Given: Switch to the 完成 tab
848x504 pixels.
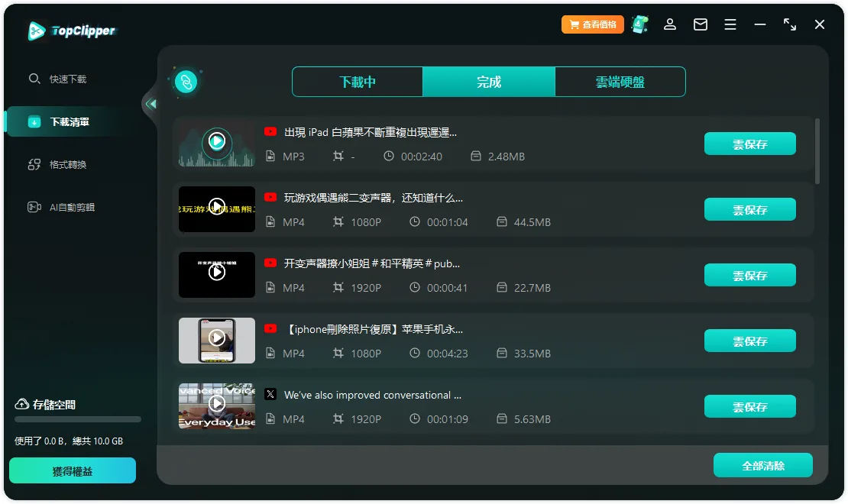Looking at the screenshot, I should click(489, 82).
